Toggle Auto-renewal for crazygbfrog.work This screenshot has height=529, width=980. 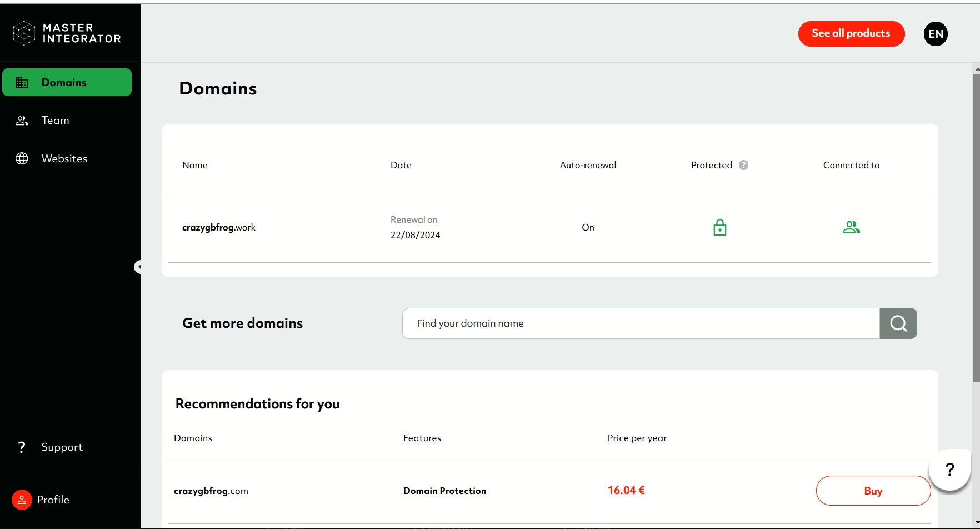coord(588,227)
